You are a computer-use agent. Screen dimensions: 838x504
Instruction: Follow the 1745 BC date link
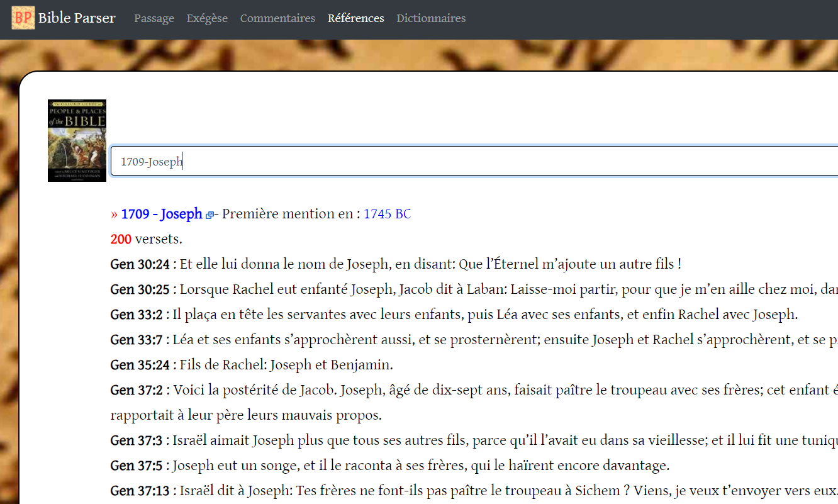click(387, 214)
